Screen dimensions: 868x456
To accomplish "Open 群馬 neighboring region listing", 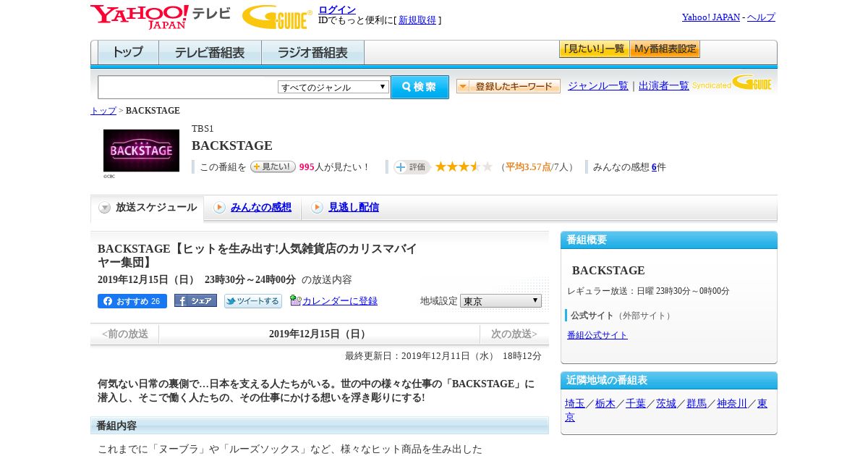I will [x=697, y=403].
